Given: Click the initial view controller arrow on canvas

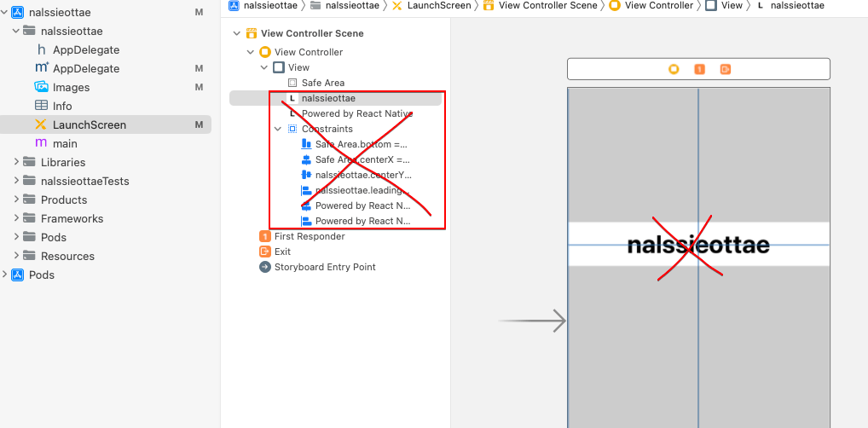Looking at the screenshot, I should coord(532,321).
